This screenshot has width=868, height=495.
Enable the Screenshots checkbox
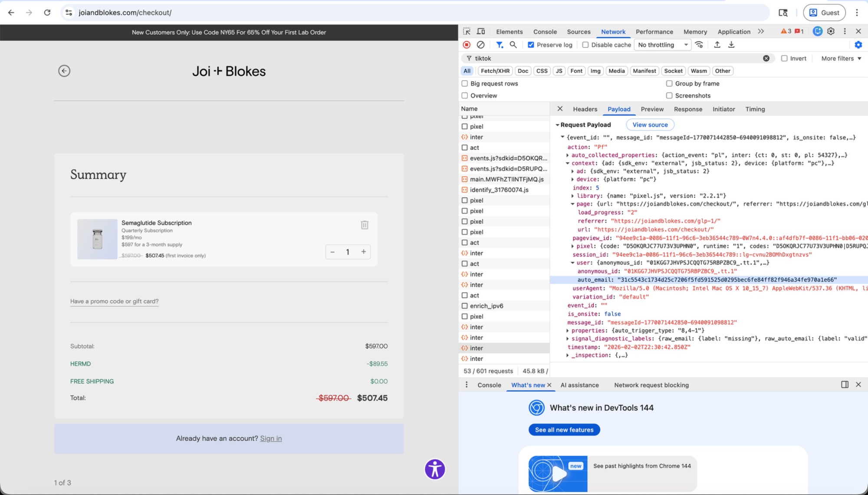pyautogui.click(x=669, y=96)
